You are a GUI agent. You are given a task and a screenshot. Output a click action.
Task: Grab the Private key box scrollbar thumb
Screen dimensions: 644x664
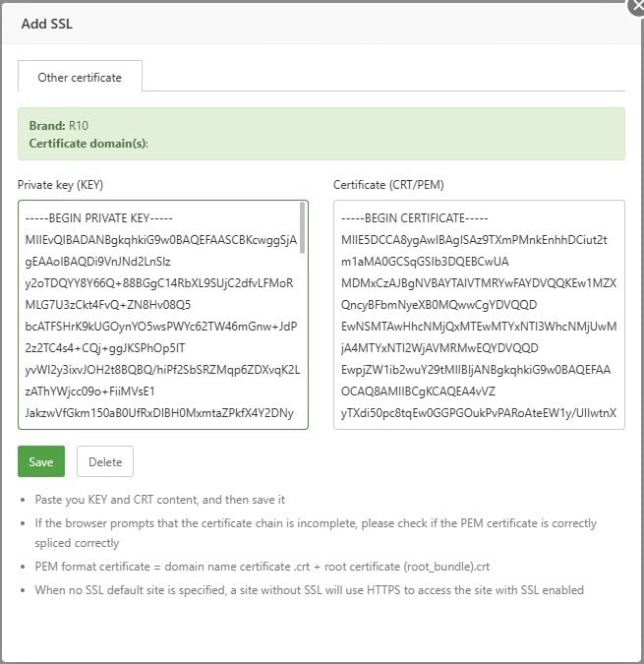click(x=302, y=228)
